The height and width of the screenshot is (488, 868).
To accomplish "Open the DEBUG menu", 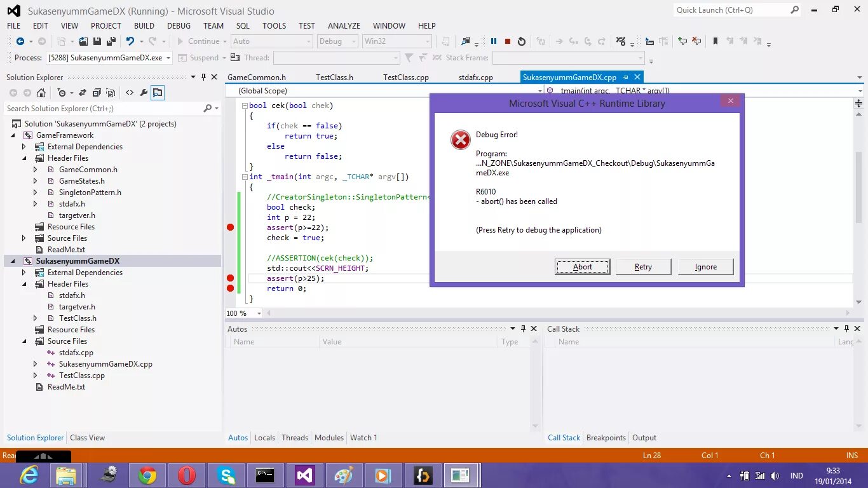I will [x=179, y=26].
